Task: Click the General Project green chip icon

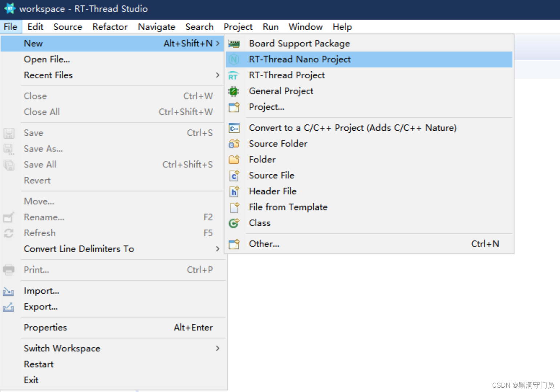Action: (x=234, y=91)
